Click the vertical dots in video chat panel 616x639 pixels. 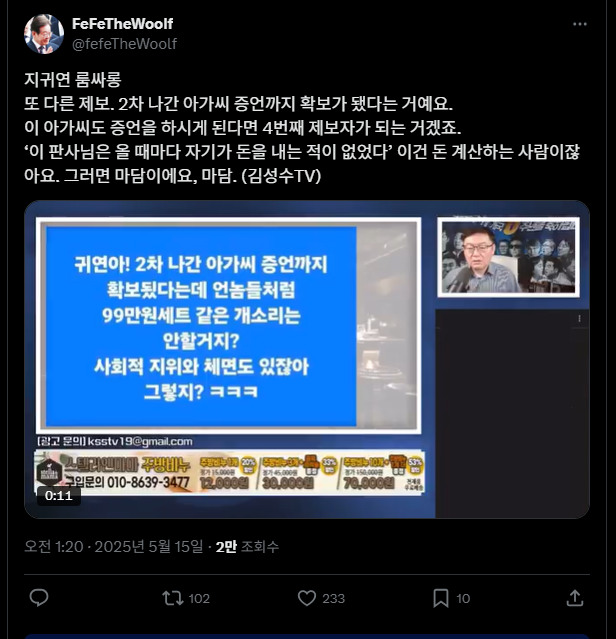[x=579, y=319]
